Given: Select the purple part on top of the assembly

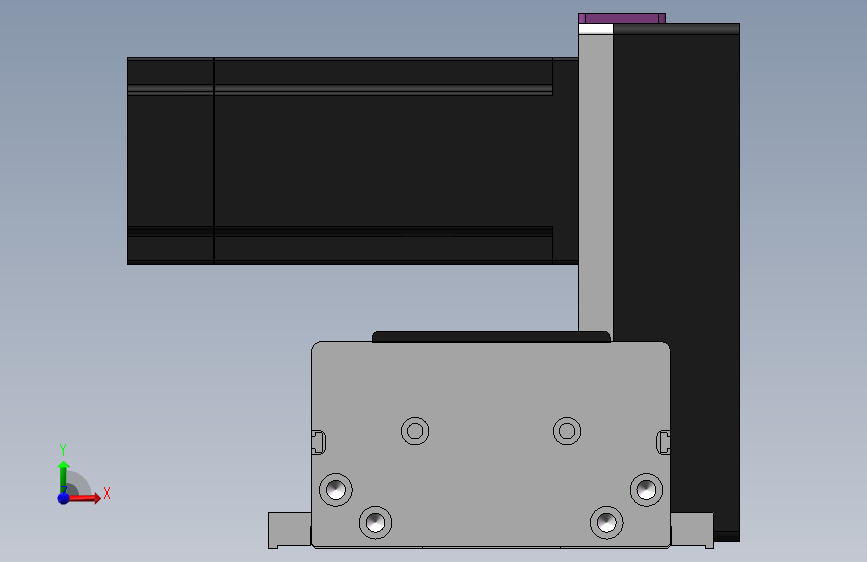Looking at the screenshot, I should [621, 18].
